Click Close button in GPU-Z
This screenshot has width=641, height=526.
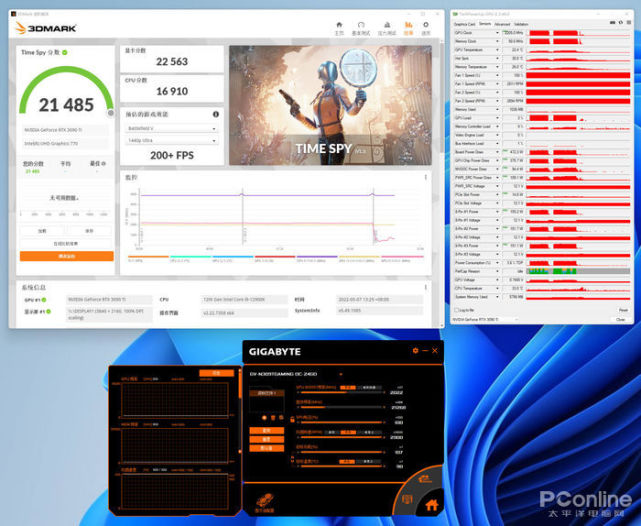(620, 320)
